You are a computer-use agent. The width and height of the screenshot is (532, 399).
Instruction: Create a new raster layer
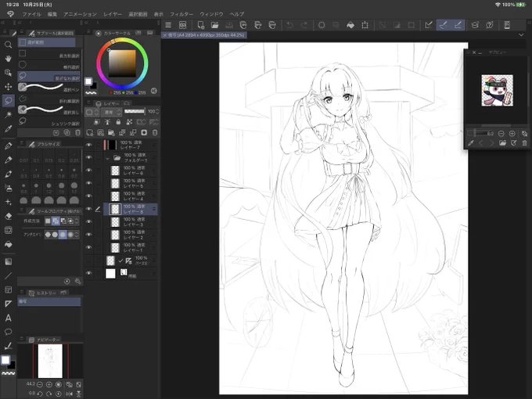tap(89, 133)
